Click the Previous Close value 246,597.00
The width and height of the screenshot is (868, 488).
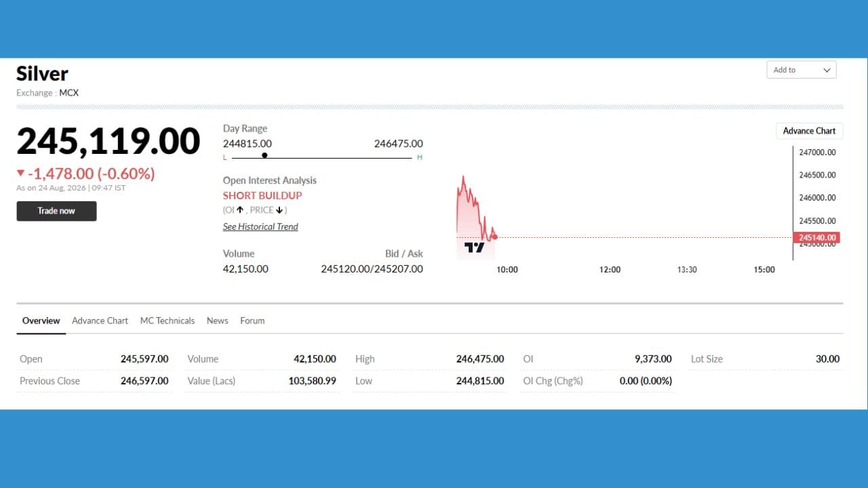pyautogui.click(x=144, y=381)
